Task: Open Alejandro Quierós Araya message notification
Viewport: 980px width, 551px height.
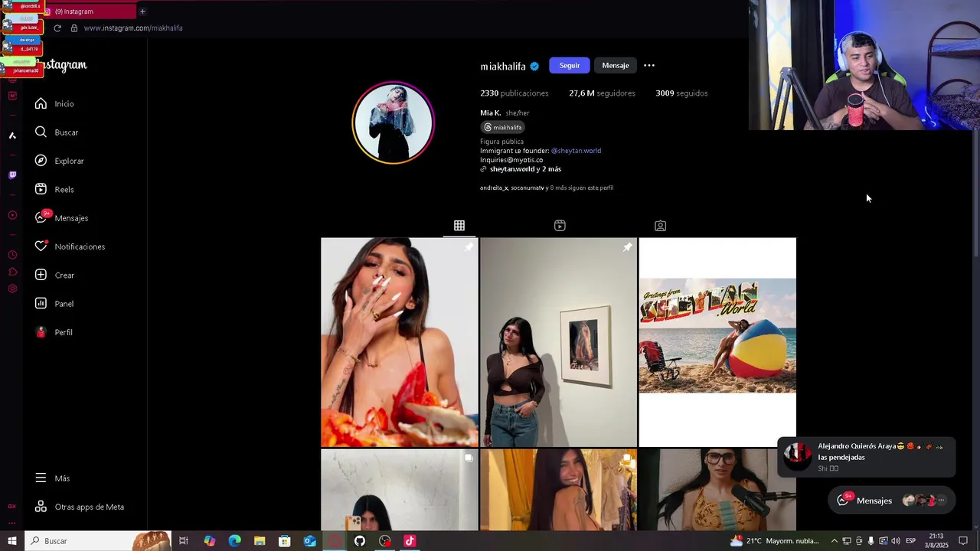Action: (867, 457)
